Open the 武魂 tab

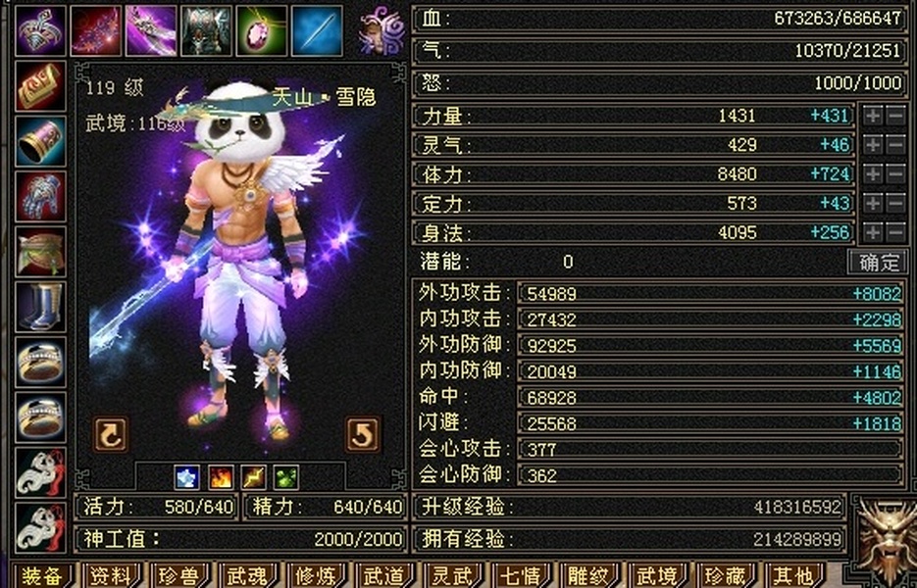click(x=246, y=576)
